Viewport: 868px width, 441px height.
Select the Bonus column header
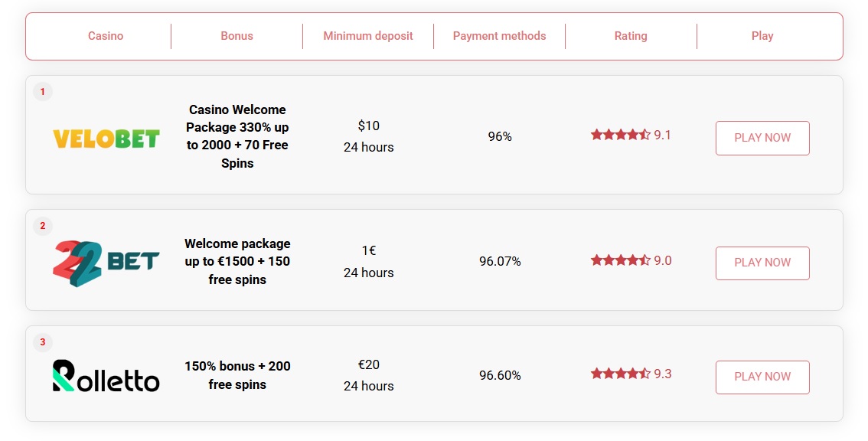click(x=237, y=36)
